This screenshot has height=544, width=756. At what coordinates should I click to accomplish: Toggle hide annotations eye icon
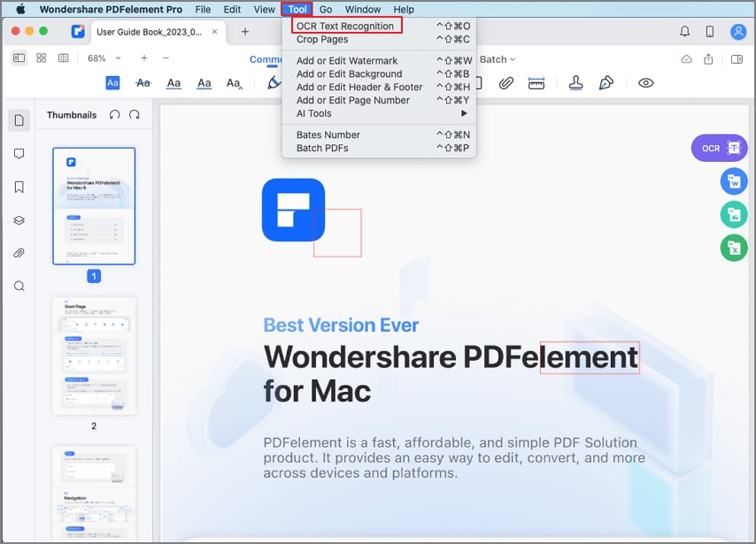click(x=645, y=83)
